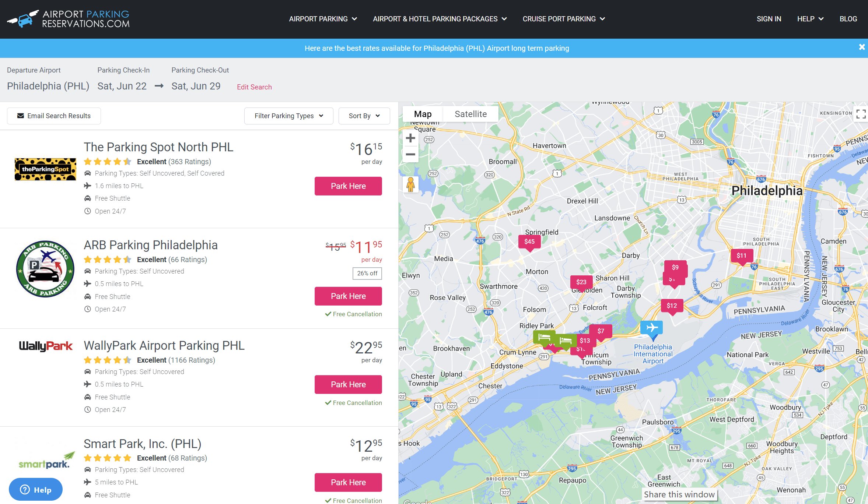
Task: Open the Filter Parking Types dropdown
Action: click(288, 116)
